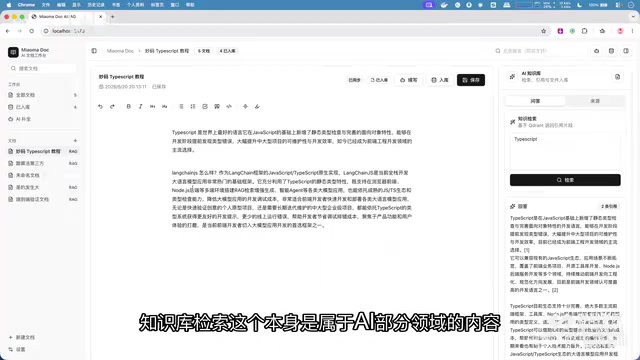This screenshot has width=640, height=360.
Task: Focus the sidebar 搜索文档 search field
Action: click(x=42, y=69)
